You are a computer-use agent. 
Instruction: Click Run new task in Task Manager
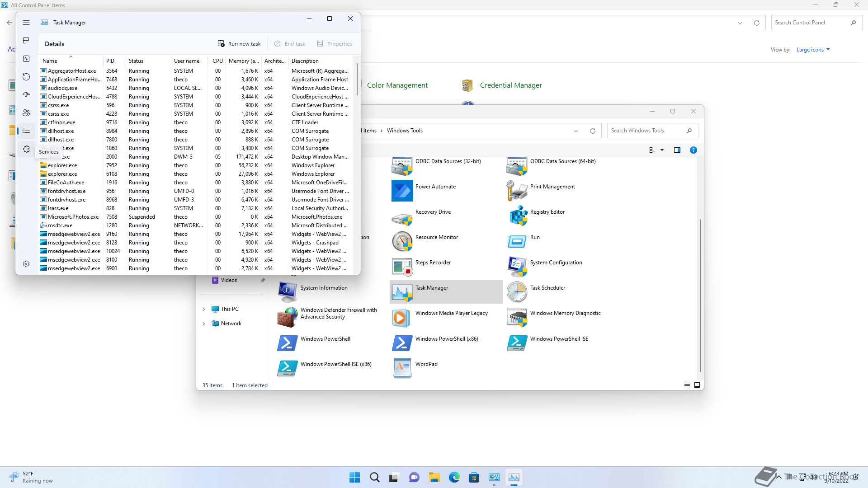(x=239, y=44)
